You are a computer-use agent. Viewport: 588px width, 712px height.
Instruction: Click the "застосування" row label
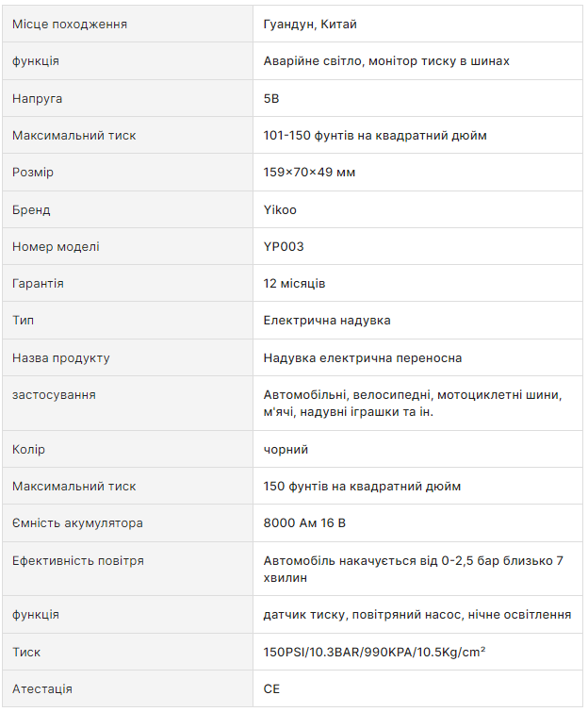[54, 394]
